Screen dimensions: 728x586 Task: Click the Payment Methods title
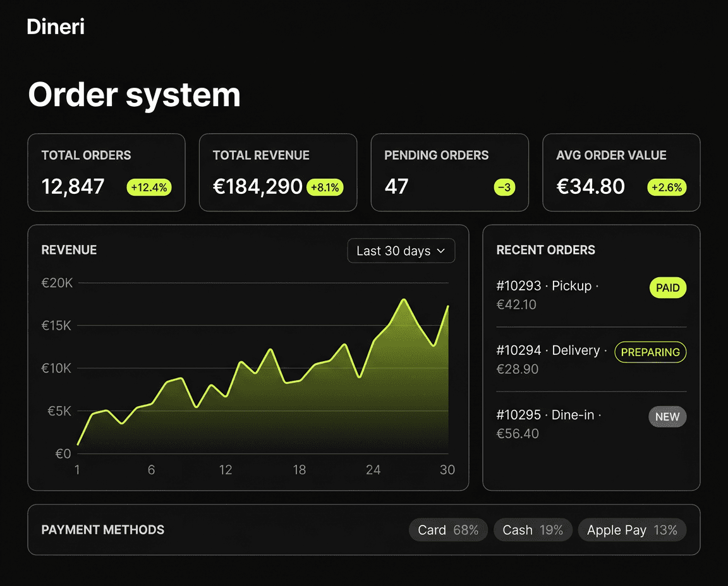pyautogui.click(x=102, y=530)
